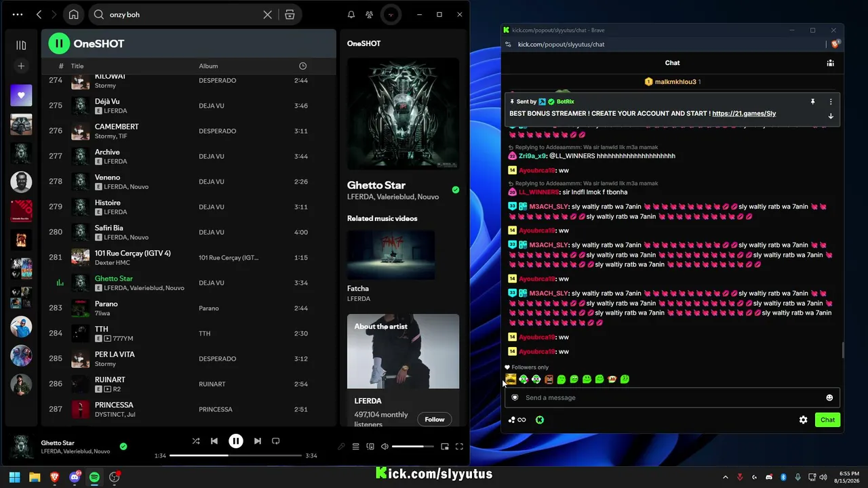Open Spotify miniplayer
868x488 pixels.
445,447
